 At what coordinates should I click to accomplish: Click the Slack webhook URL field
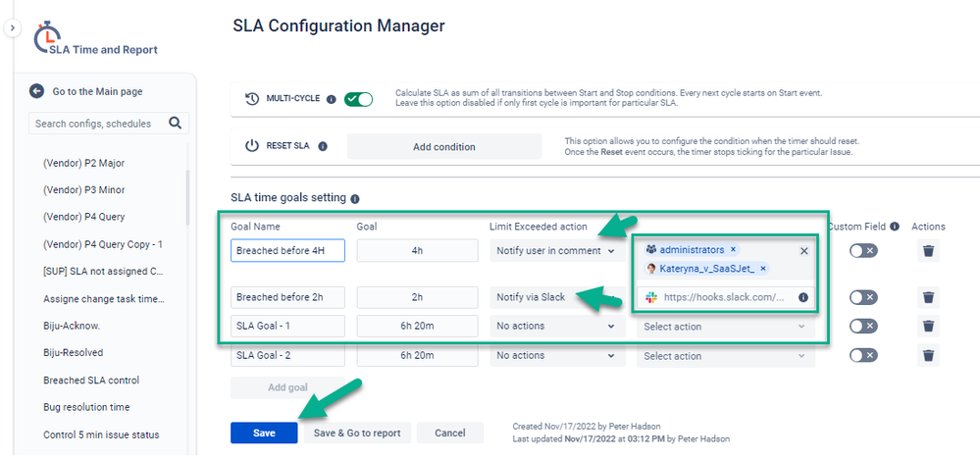coord(726,297)
